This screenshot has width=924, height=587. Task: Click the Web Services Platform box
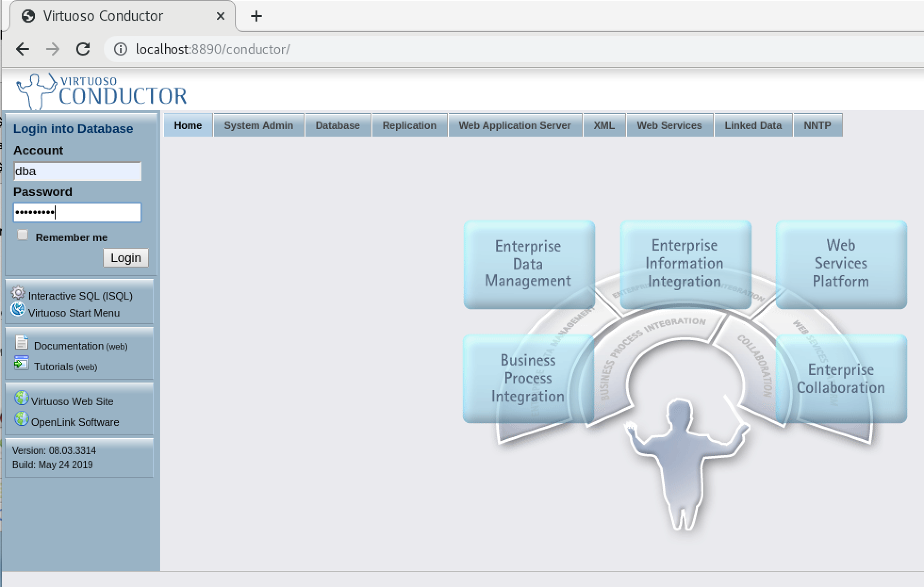[841, 265]
